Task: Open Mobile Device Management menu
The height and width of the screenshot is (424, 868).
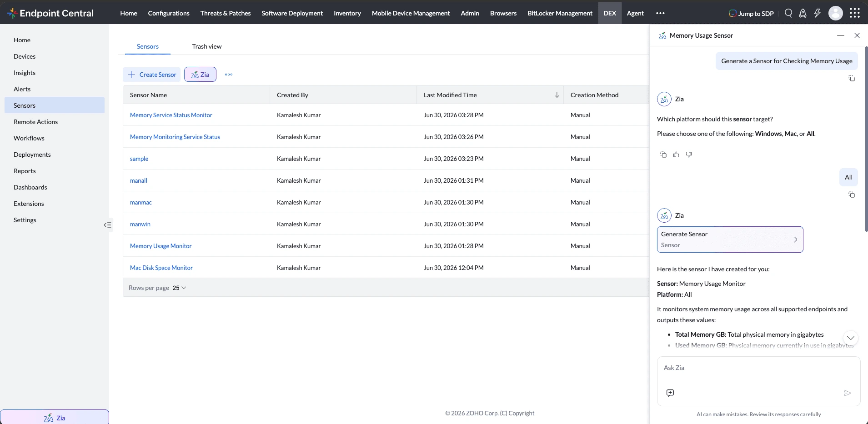Action: point(411,13)
